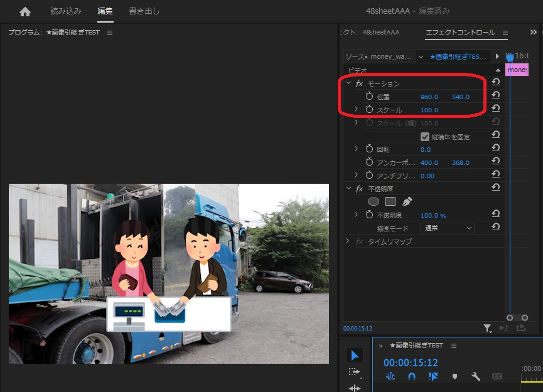Edit the 位置 Y value 540.0

(x=461, y=97)
